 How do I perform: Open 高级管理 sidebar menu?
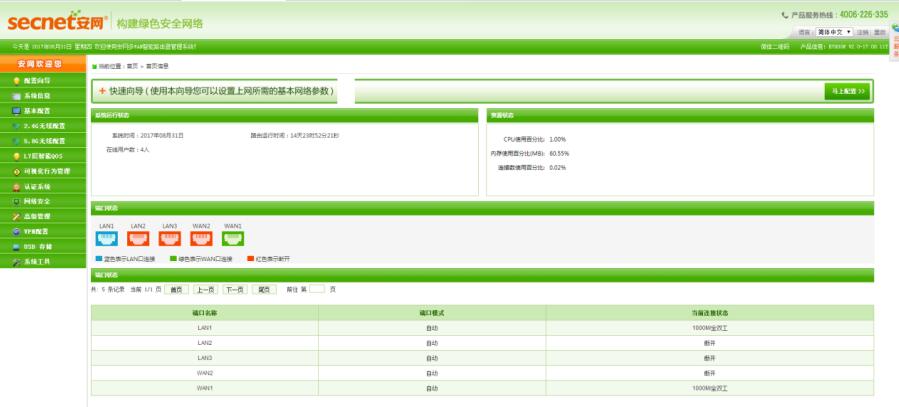43,216
